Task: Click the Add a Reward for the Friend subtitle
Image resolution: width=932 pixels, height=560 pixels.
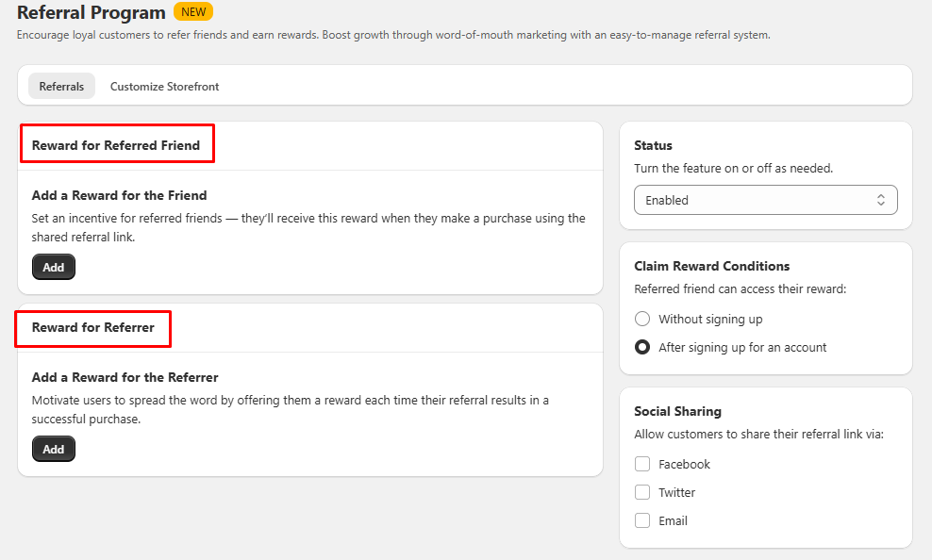Action: pyautogui.click(x=120, y=195)
